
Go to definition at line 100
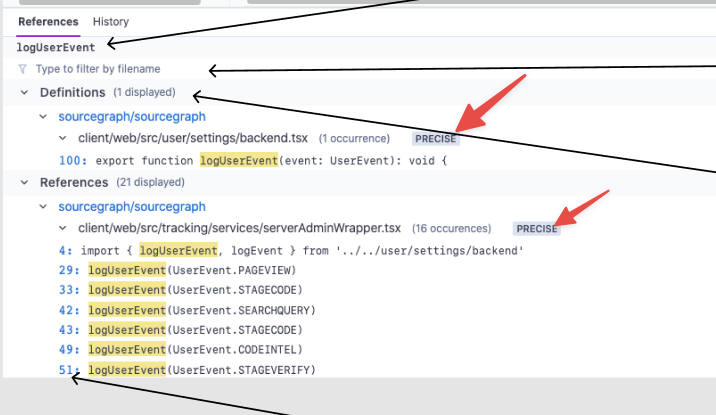pyautogui.click(x=253, y=161)
